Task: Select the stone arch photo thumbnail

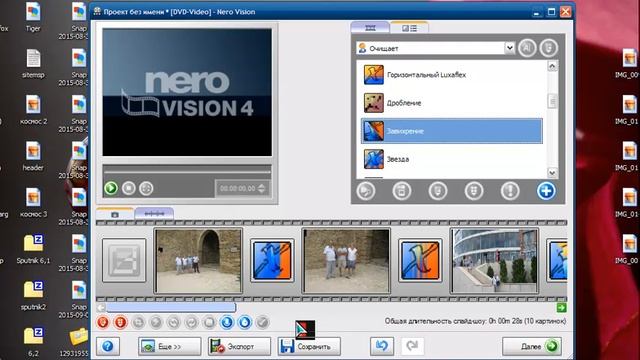Action: coord(198,260)
